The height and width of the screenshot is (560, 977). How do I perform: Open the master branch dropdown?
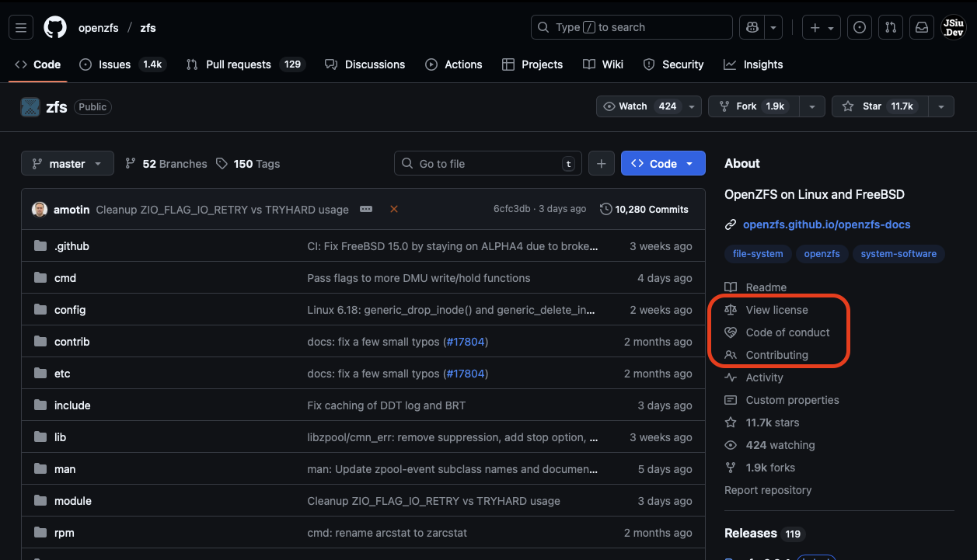67,164
